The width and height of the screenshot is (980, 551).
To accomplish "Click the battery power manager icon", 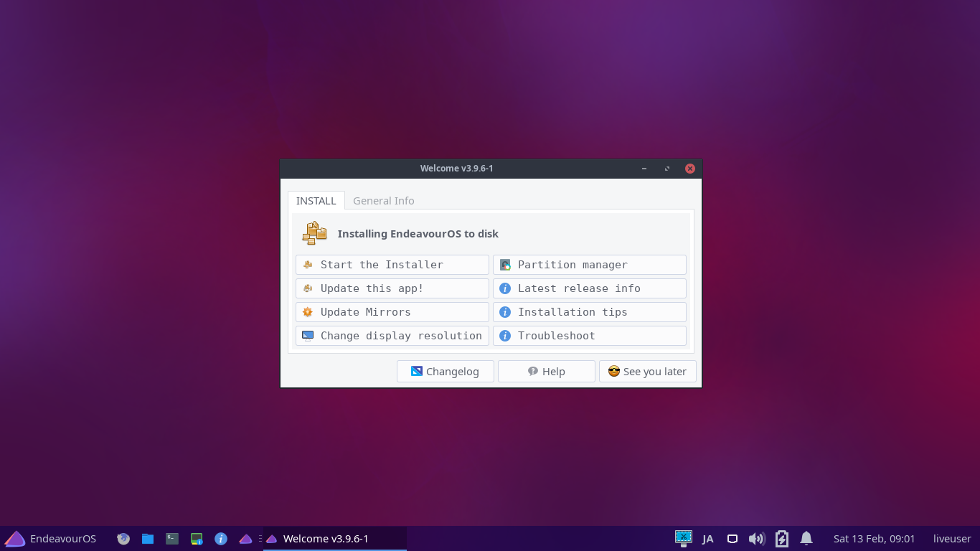I will coord(782,539).
